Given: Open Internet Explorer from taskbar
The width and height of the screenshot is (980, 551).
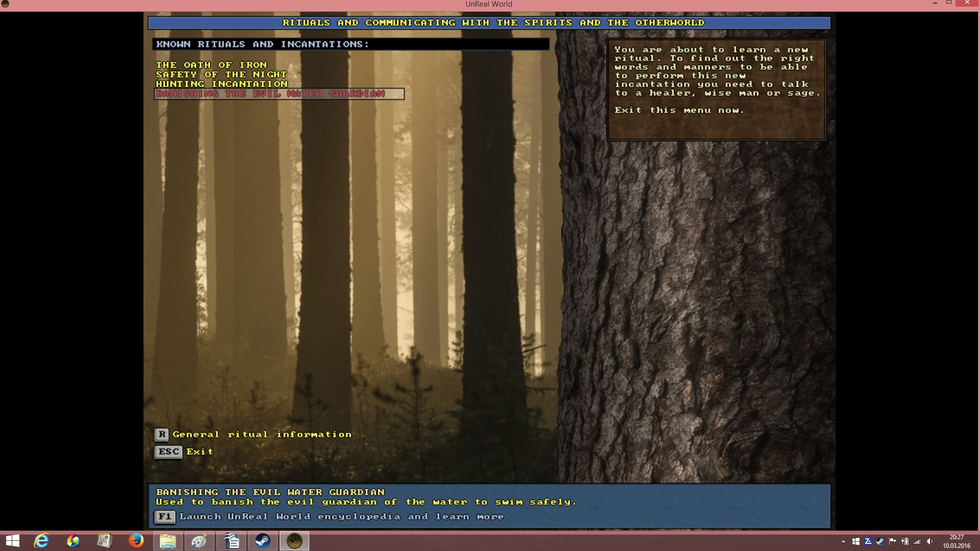Looking at the screenshot, I should 41,541.
